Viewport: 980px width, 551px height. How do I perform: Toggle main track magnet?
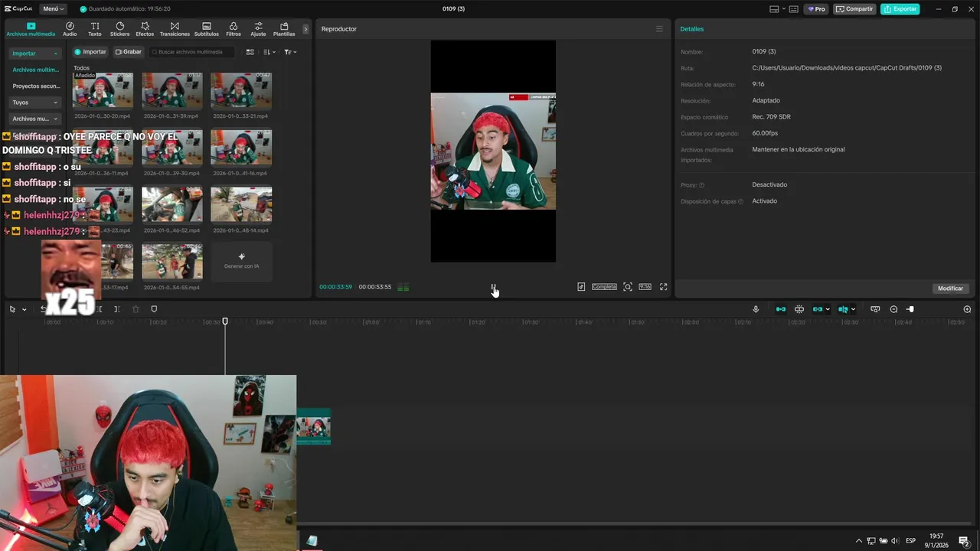point(781,309)
